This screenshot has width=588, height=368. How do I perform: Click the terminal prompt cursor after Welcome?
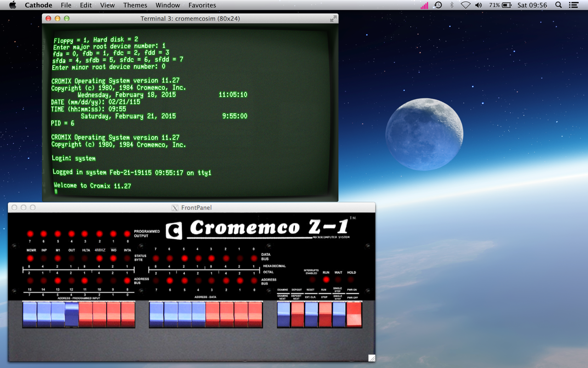tap(56, 192)
